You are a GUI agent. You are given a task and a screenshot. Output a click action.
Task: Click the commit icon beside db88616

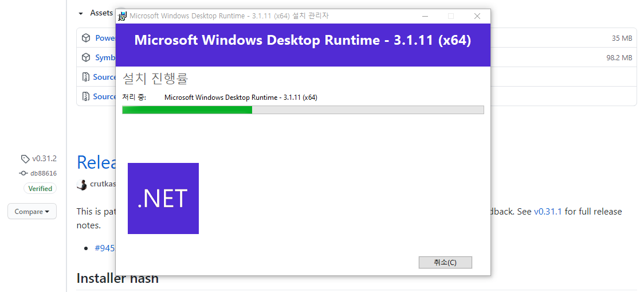tap(23, 173)
